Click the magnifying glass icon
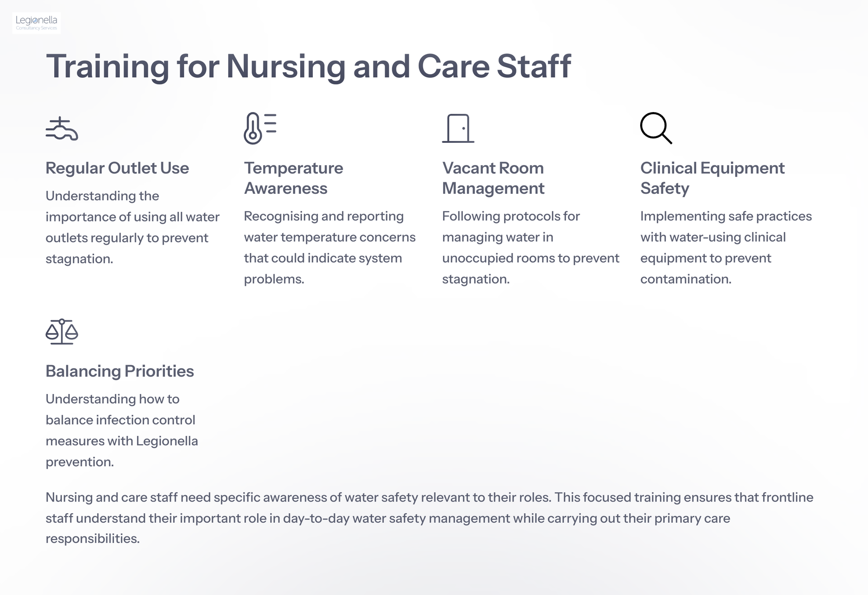868x595 pixels. pos(656,128)
